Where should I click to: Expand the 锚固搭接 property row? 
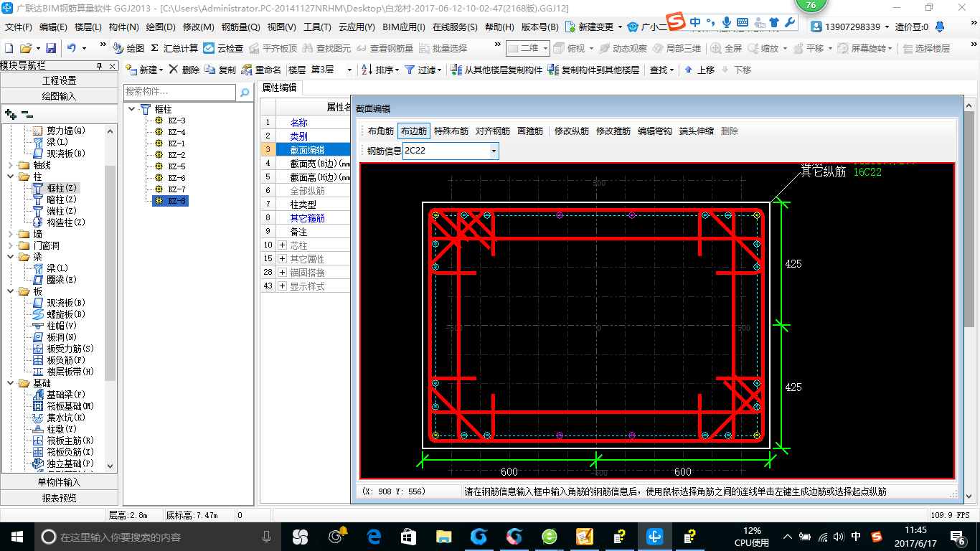[x=281, y=273]
